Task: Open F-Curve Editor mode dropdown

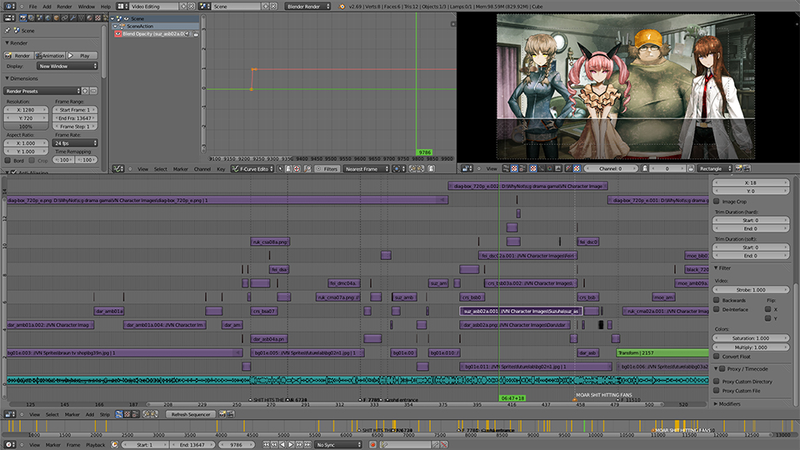Action: click(253, 168)
